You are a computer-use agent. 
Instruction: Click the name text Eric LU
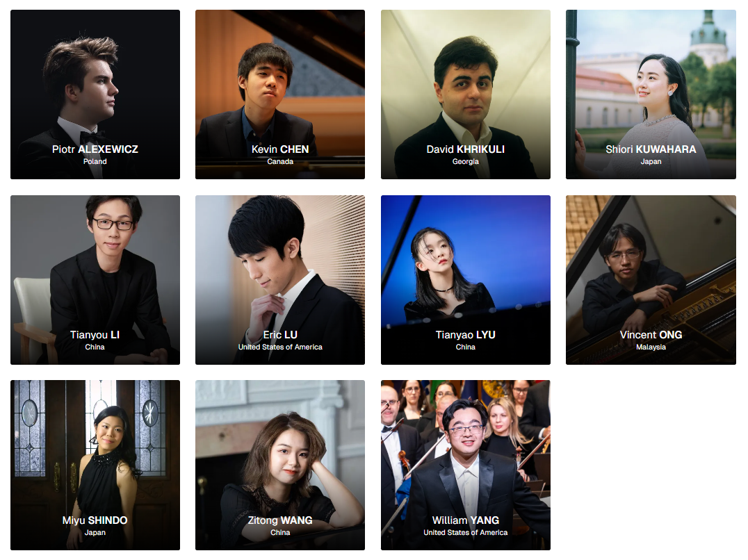coord(280,335)
